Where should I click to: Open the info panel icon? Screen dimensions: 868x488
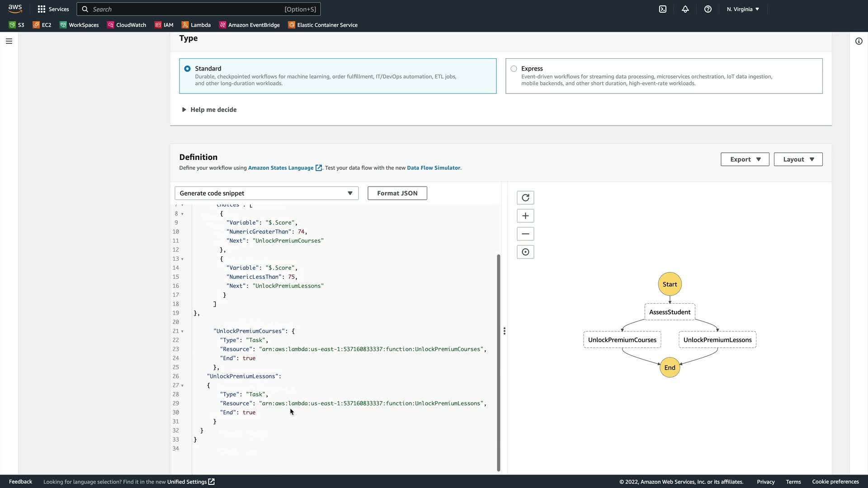coord(859,41)
